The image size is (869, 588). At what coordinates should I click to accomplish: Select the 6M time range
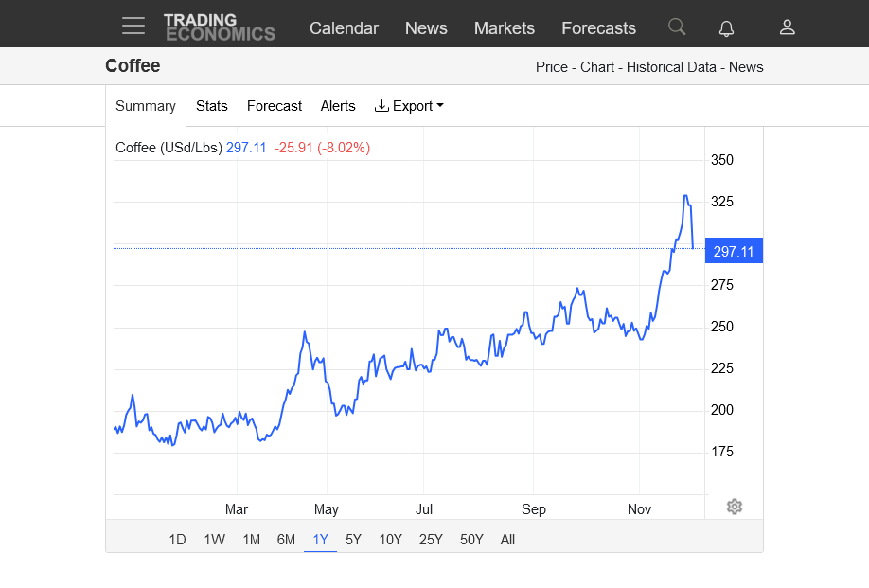[x=286, y=540]
